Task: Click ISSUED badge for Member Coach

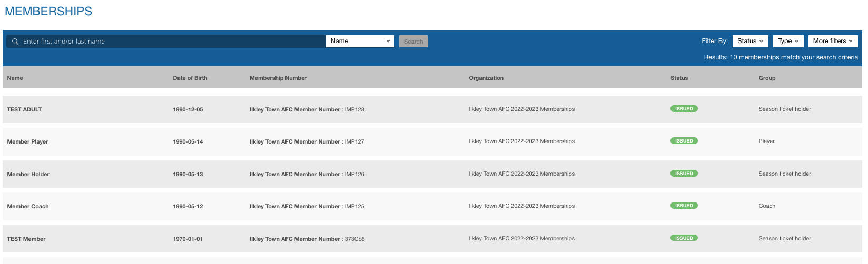Action: [684, 206]
